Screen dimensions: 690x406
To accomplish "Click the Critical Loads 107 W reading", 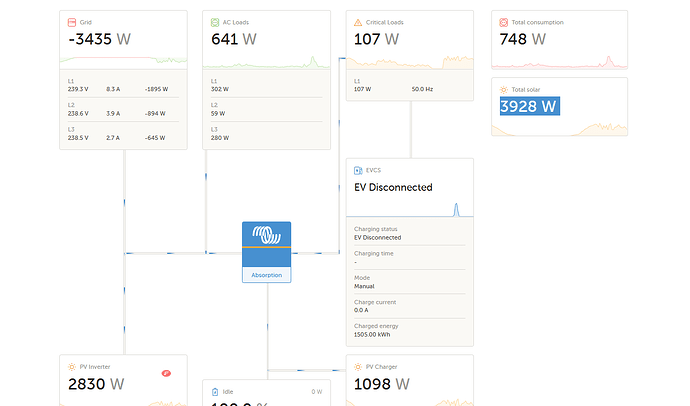I will click(377, 39).
